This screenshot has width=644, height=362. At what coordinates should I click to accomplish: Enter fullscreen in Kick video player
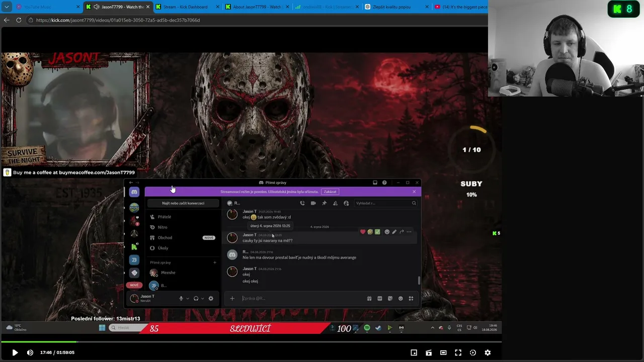[458, 352]
